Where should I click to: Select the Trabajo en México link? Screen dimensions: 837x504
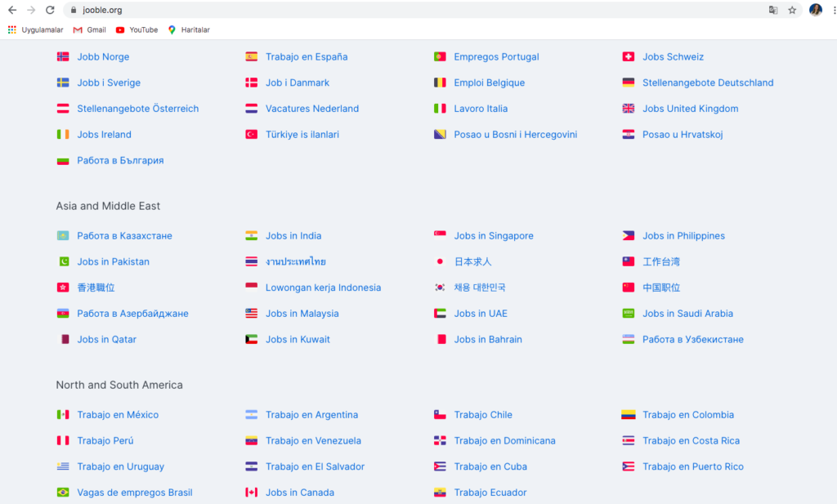click(118, 415)
